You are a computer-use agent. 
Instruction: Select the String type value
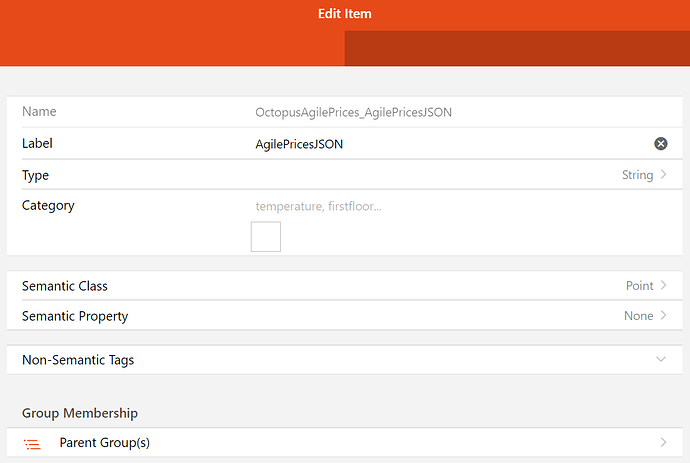[637, 175]
